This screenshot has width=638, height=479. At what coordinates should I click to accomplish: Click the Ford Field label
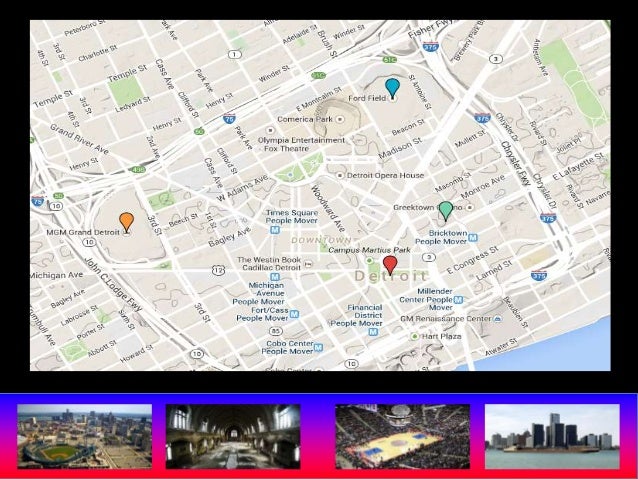(x=367, y=98)
